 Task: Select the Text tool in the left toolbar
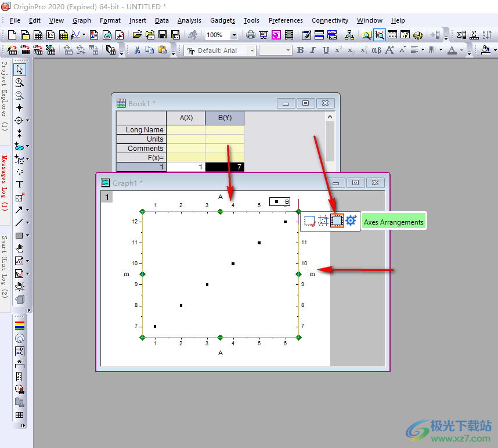20,185
